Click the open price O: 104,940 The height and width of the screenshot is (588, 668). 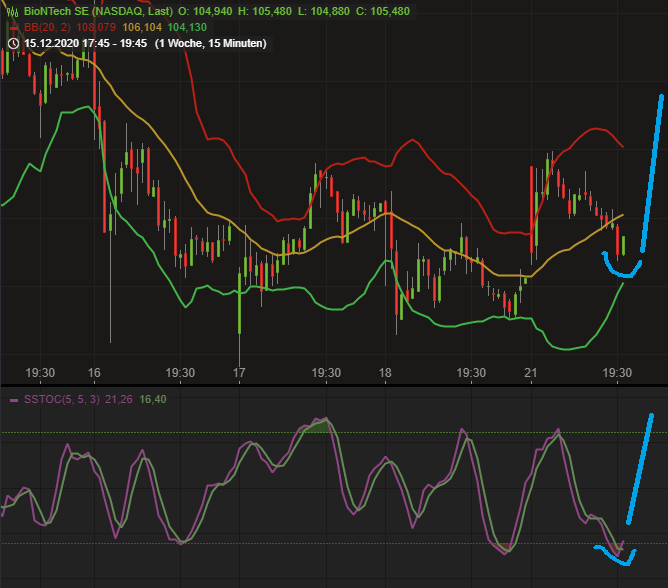click(x=205, y=12)
